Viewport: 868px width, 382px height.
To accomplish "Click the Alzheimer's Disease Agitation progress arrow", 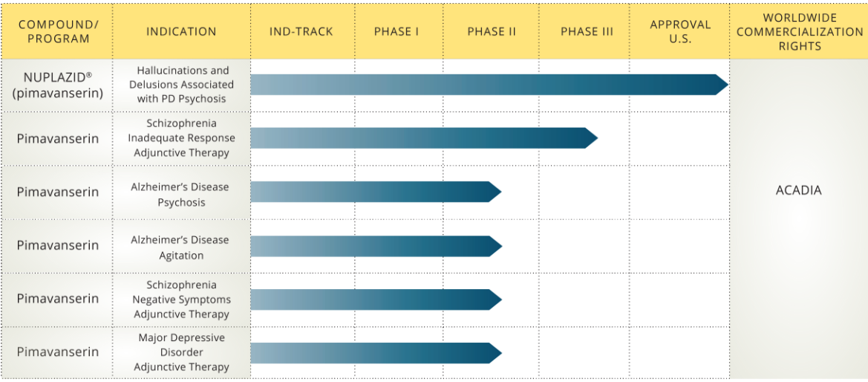I will [x=375, y=246].
